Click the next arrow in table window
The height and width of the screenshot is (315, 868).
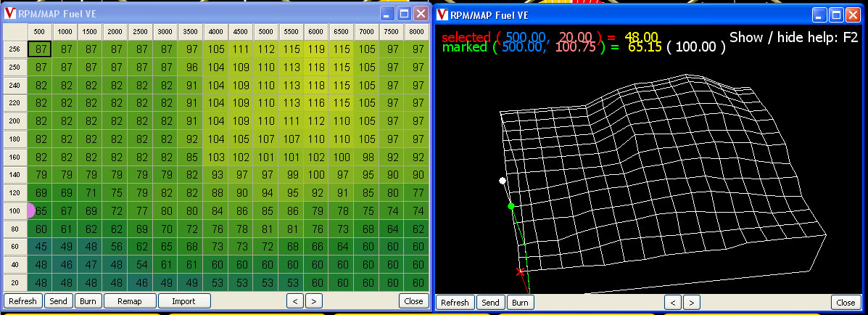pos(313,300)
